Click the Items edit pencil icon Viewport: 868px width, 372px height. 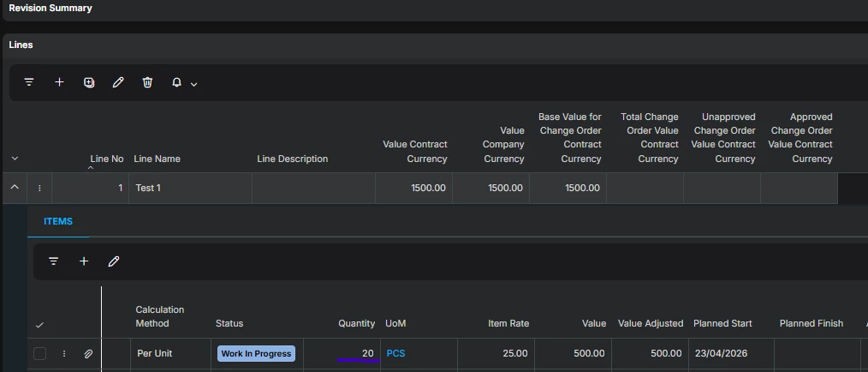(113, 261)
